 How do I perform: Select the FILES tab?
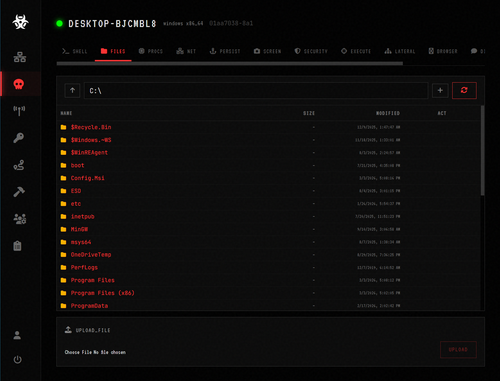113,51
